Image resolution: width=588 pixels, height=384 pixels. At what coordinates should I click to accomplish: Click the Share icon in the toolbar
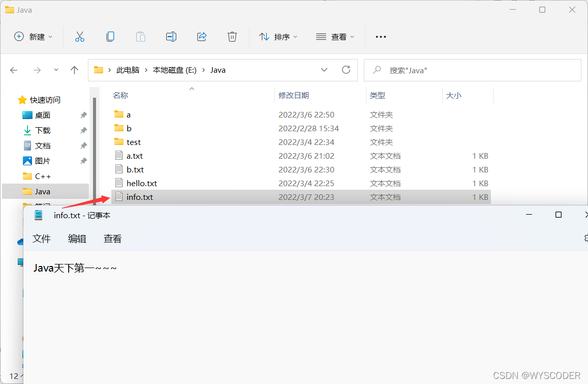pyautogui.click(x=201, y=36)
